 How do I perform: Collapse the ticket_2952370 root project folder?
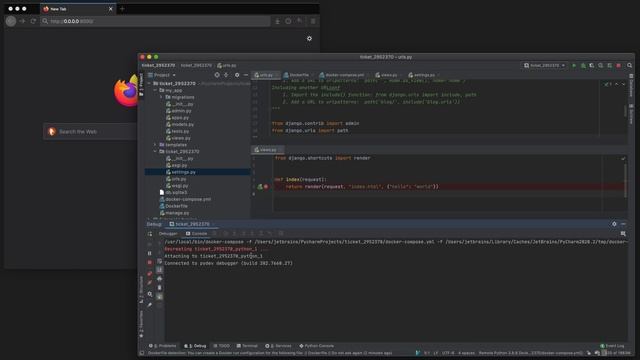pos(149,83)
